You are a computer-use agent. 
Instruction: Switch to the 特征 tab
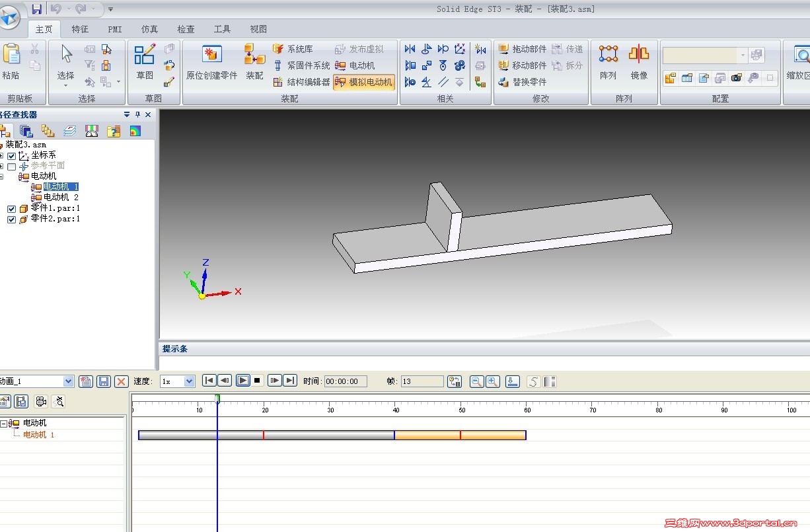[80, 29]
